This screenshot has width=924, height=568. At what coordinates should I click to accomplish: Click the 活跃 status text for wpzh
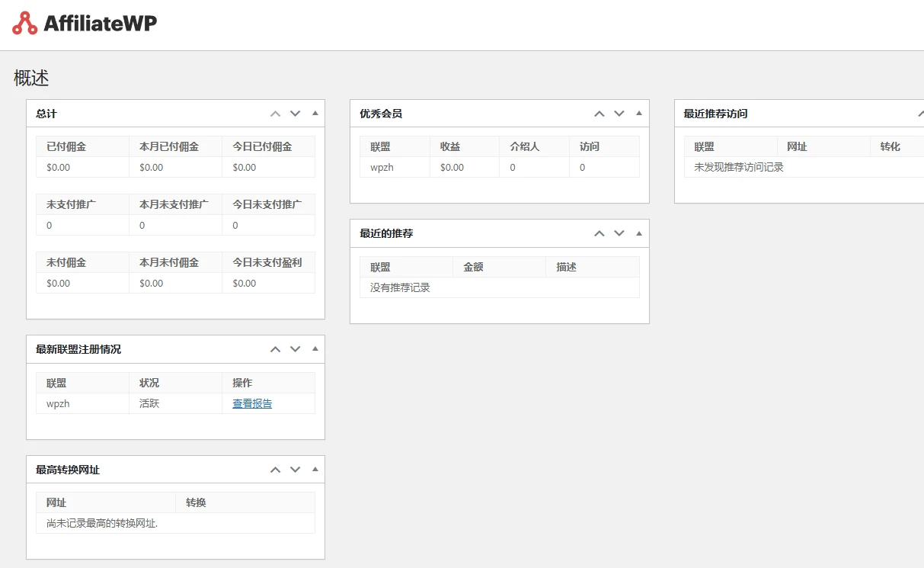pyautogui.click(x=149, y=403)
